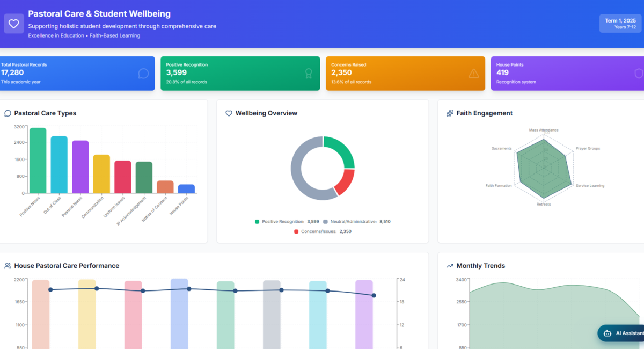The height and width of the screenshot is (349, 644).
Task: Click the 20.8% of all records text
Action: [x=187, y=82]
